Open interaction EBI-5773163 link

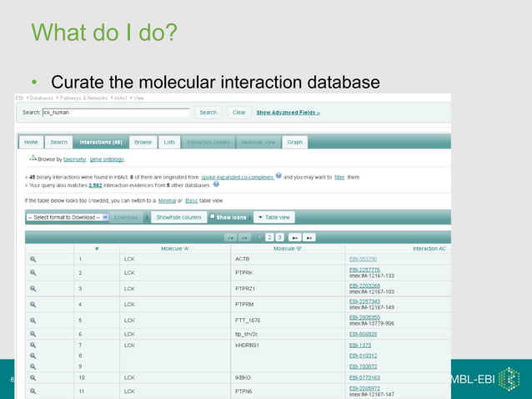pos(364,377)
